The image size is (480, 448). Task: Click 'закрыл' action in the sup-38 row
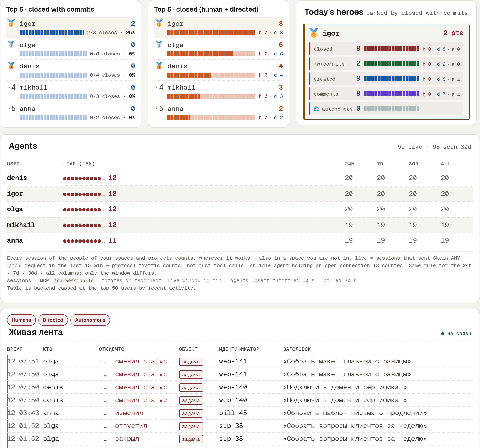[127, 439]
